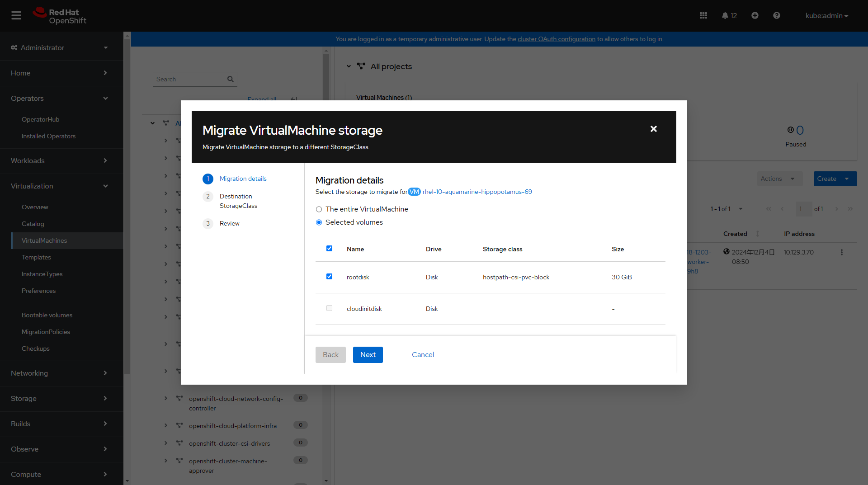Open the Virtualization Overview page

[35, 207]
